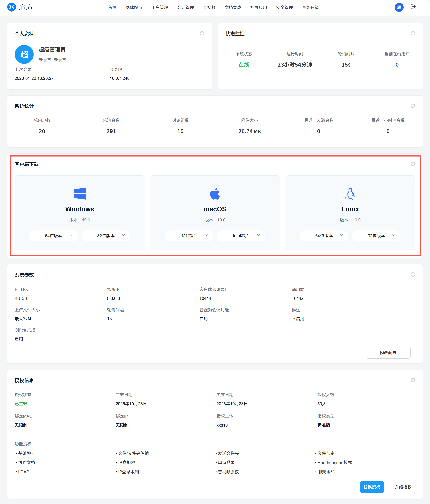430x504 pixels.
Task: Refresh the 系统统计 panel
Action: [413, 106]
